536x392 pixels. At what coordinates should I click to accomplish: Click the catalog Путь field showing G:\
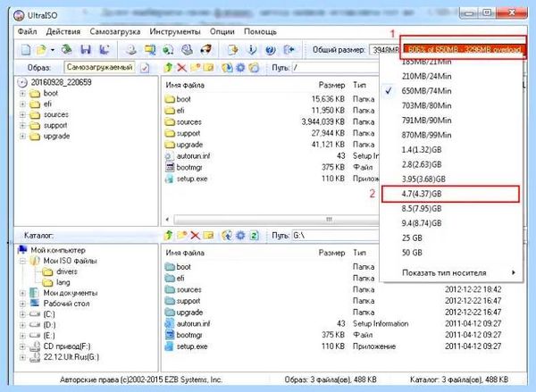pos(335,236)
